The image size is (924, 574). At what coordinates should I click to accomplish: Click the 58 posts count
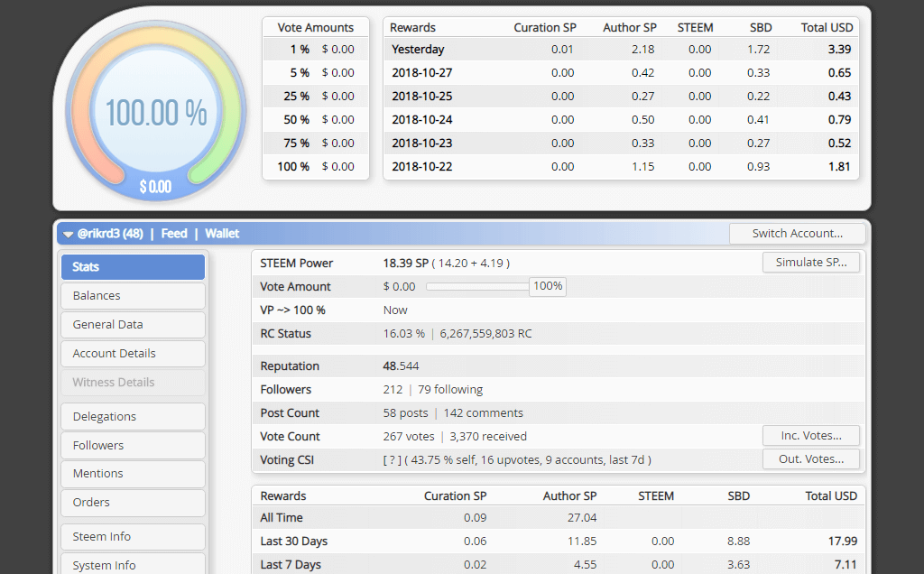(405, 413)
